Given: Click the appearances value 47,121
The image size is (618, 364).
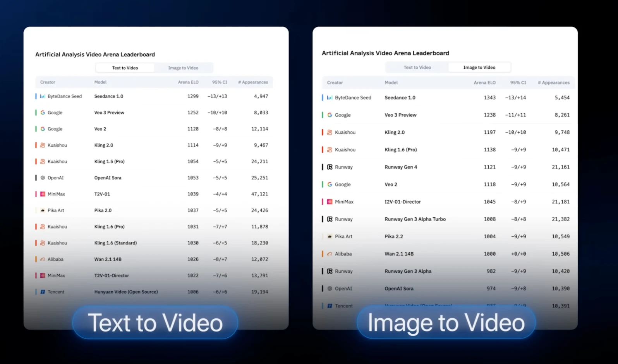Looking at the screenshot, I should coord(259,194).
